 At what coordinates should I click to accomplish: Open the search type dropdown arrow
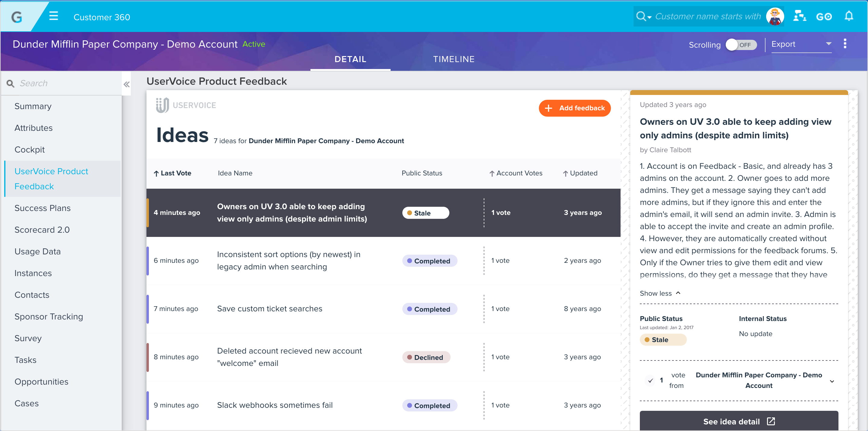[x=649, y=17]
